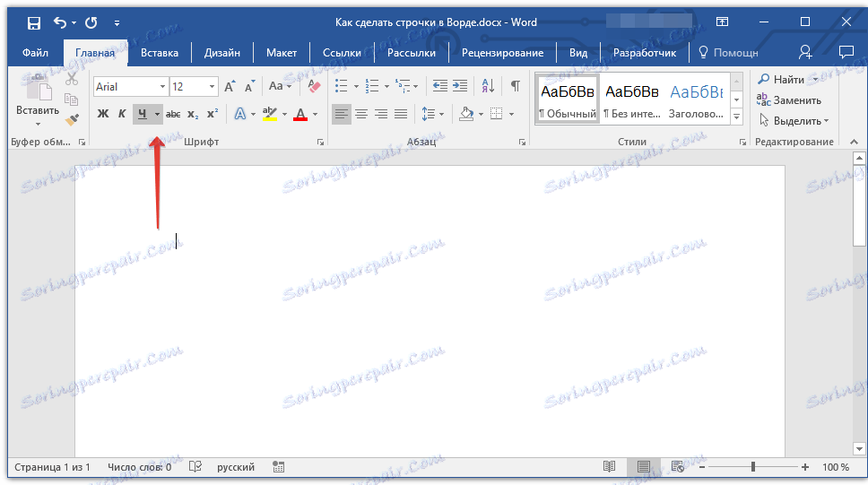Decrease font size with small A icon
The height and width of the screenshot is (485, 868).
pos(249,86)
